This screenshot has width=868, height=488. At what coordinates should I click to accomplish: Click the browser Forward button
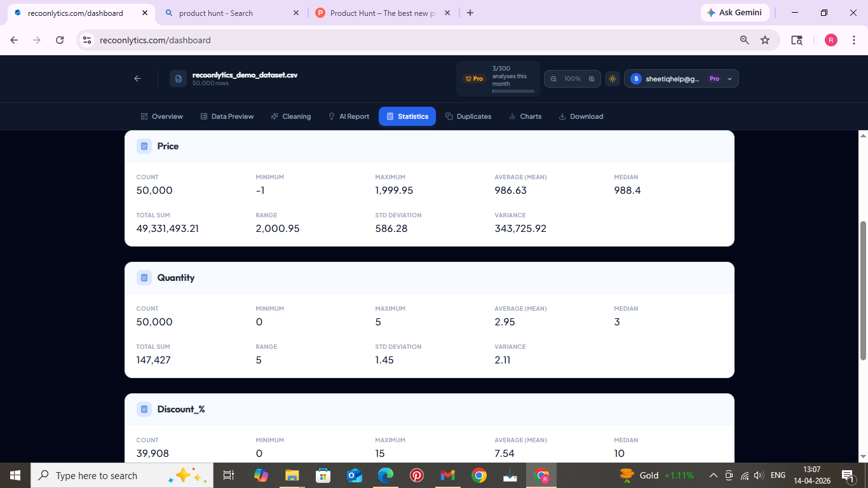tap(37, 40)
